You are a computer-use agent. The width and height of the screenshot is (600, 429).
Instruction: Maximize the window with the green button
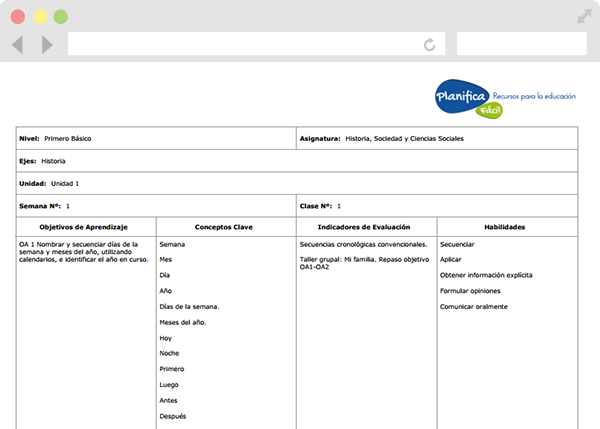[x=61, y=17]
